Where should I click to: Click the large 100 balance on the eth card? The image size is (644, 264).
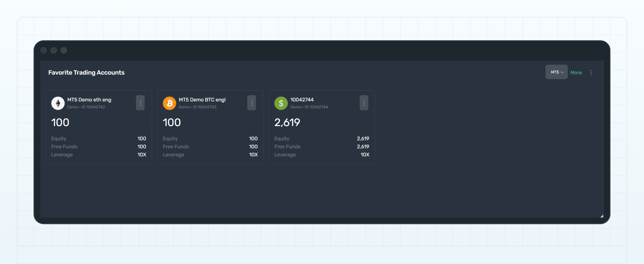pyautogui.click(x=60, y=122)
